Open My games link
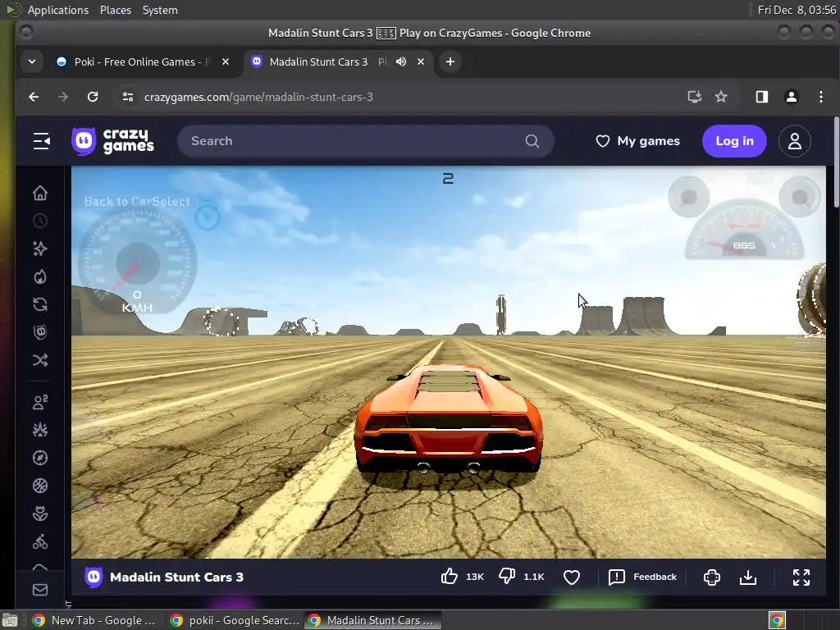This screenshot has height=630, width=840. pyautogui.click(x=638, y=141)
